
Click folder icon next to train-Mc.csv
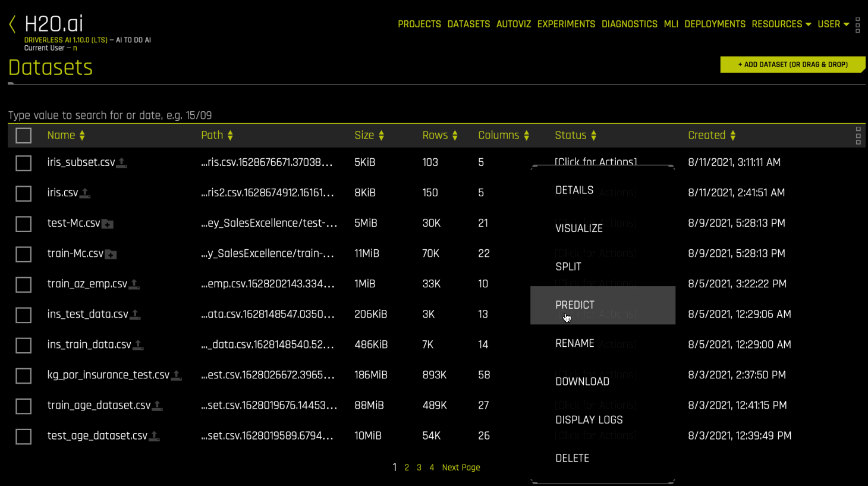click(x=111, y=255)
